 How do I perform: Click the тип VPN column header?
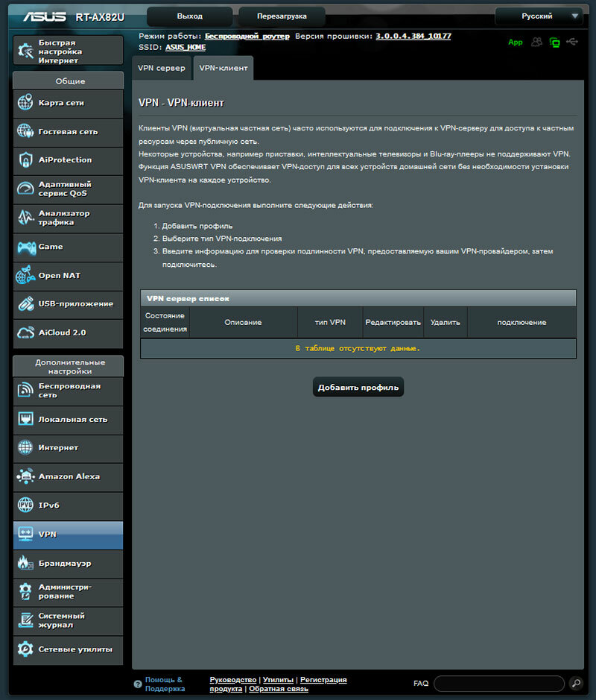click(330, 322)
